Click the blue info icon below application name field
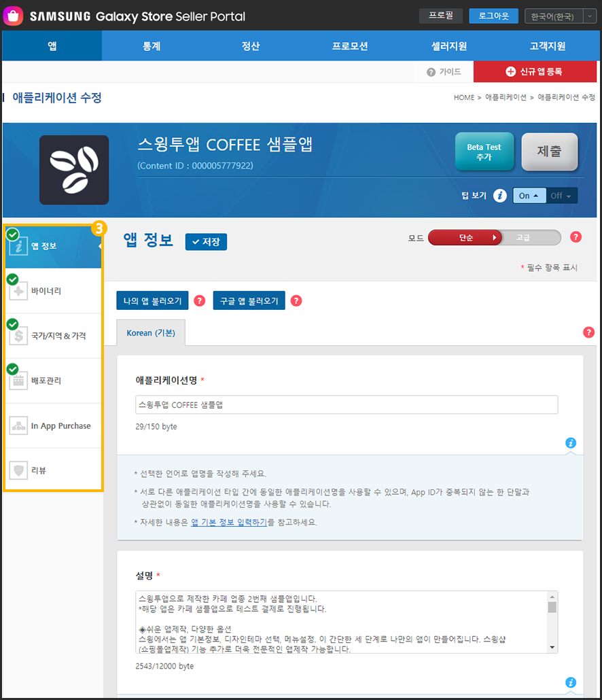 coord(571,443)
